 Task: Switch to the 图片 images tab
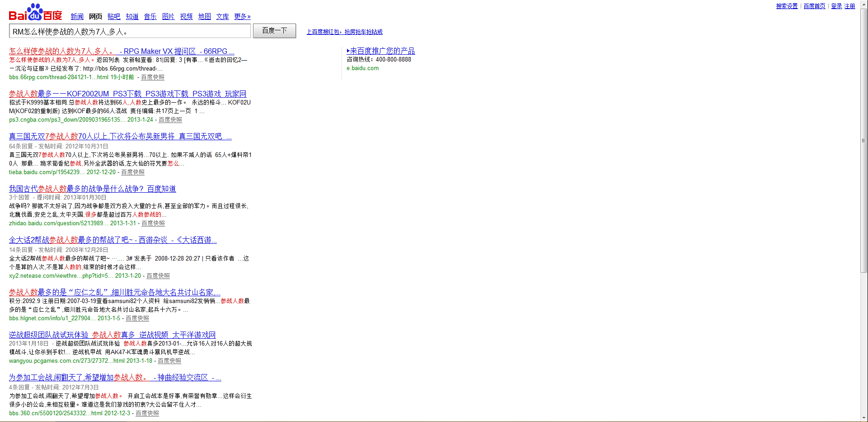click(x=168, y=17)
